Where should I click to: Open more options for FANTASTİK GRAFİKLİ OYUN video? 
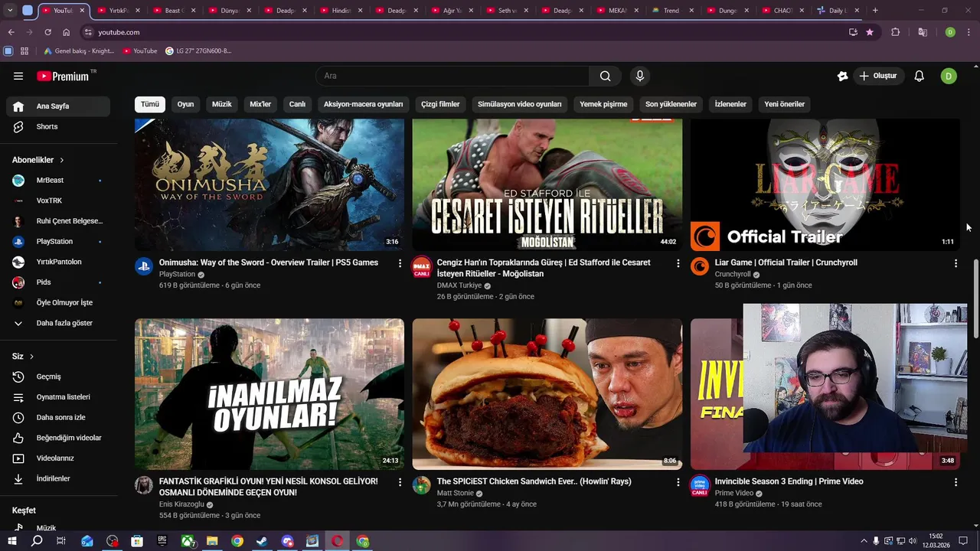400,482
